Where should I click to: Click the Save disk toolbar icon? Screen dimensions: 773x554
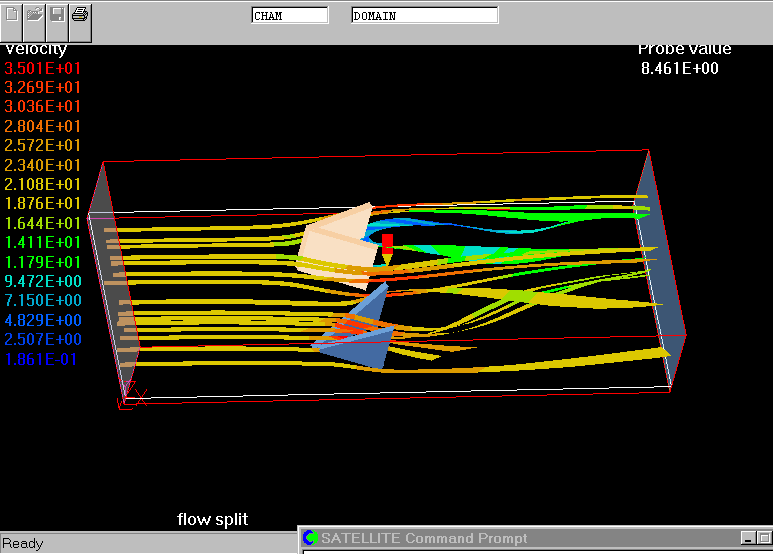pyautogui.click(x=58, y=15)
